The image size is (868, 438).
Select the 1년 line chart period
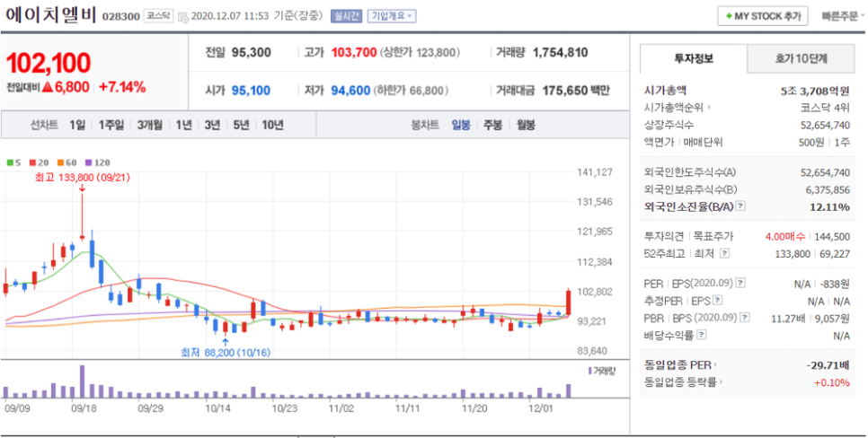tap(183, 125)
